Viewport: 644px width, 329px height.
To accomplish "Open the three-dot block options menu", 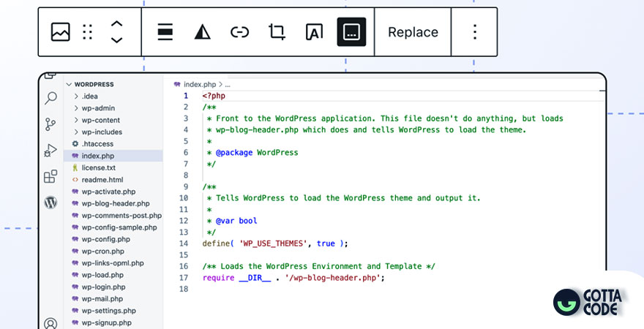I will point(475,32).
